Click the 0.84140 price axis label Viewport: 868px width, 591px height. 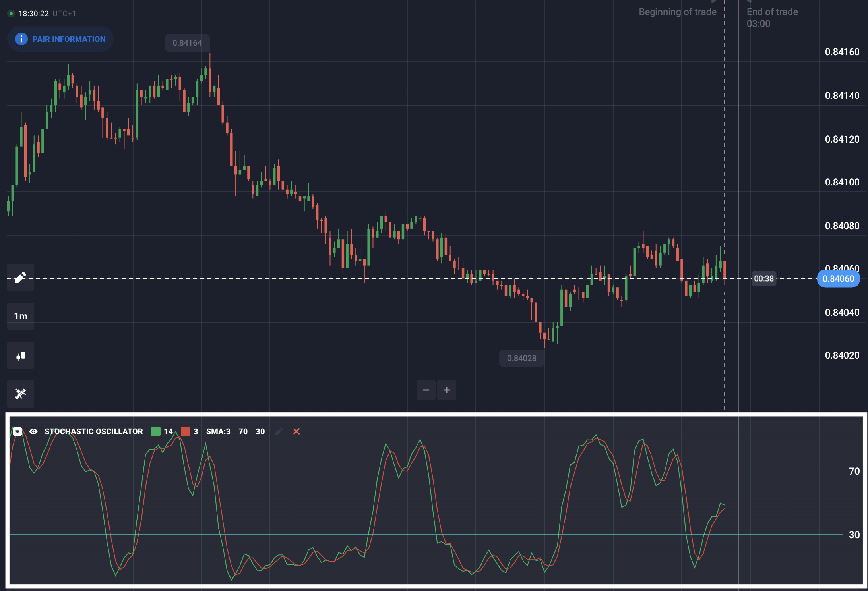tap(842, 96)
